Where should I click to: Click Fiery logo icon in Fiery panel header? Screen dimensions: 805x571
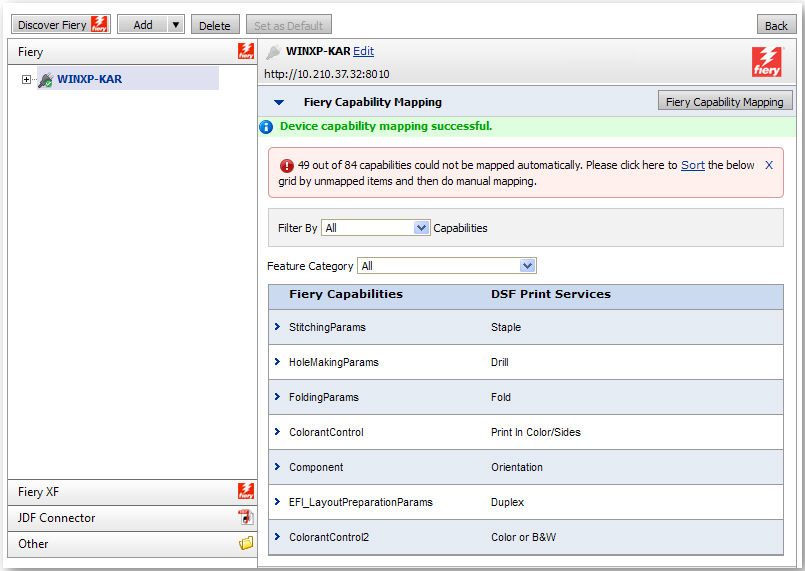246,51
